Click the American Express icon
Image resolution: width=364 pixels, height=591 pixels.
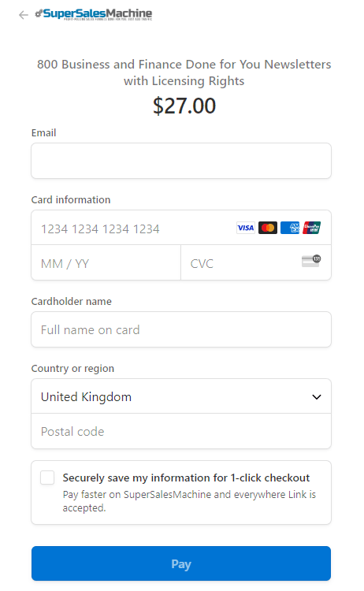tap(290, 228)
